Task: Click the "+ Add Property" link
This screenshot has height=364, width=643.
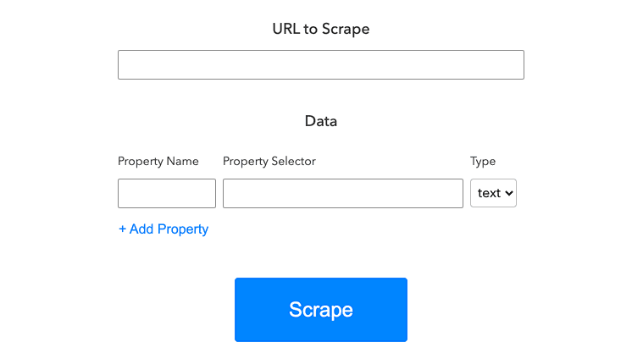Action: [164, 229]
